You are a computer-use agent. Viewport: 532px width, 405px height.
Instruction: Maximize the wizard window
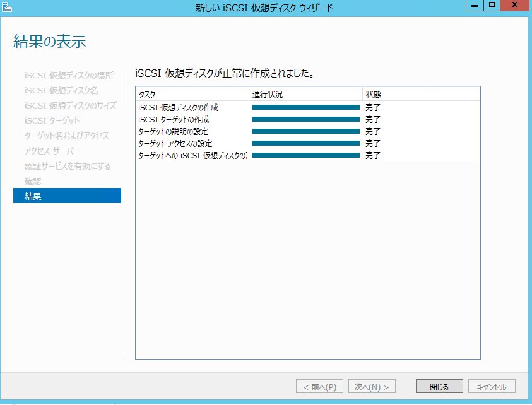coord(492,6)
